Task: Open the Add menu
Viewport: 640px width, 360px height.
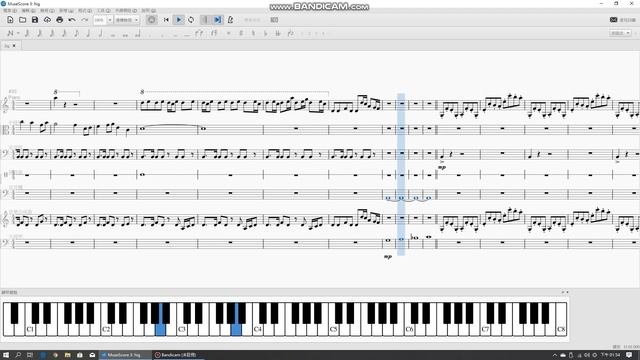Action: (x=66, y=11)
